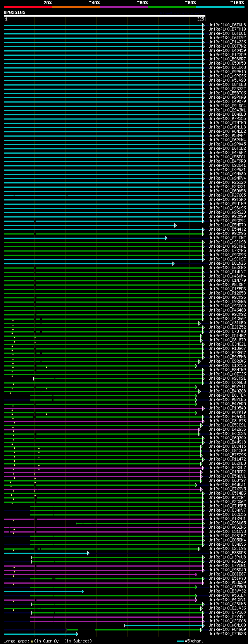The width and height of the screenshot is (248, 644).
Task: Select label UniRef100_Q6RUN4
Action: pyautogui.click(x=227, y=140)
